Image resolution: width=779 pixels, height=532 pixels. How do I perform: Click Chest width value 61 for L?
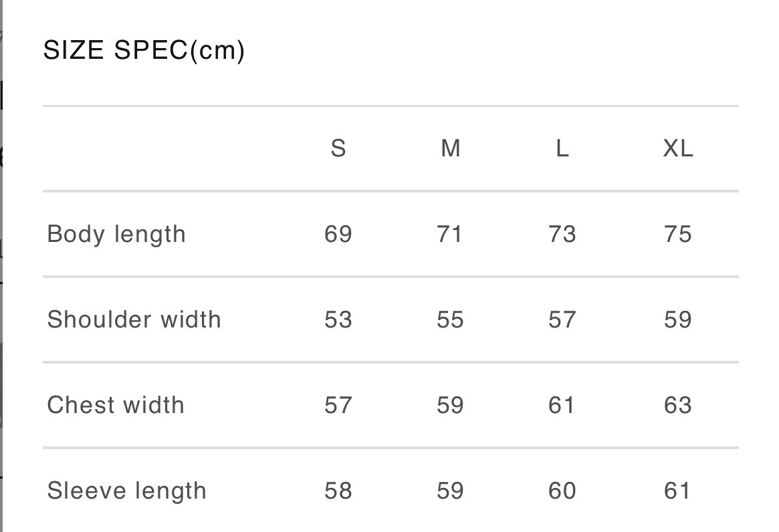(x=562, y=405)
